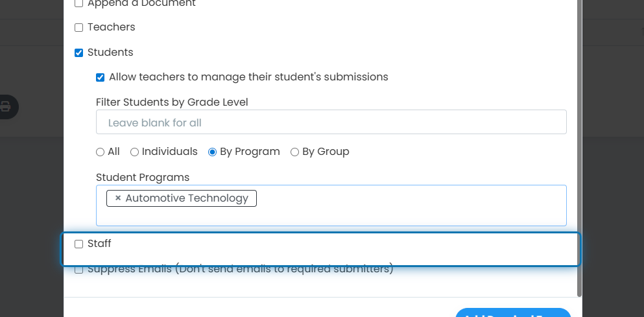Image resolution: width=644 pixels, height=317 pixels.
Task: Click the dialog vertical scrollbar
Action: coord(579,148)
